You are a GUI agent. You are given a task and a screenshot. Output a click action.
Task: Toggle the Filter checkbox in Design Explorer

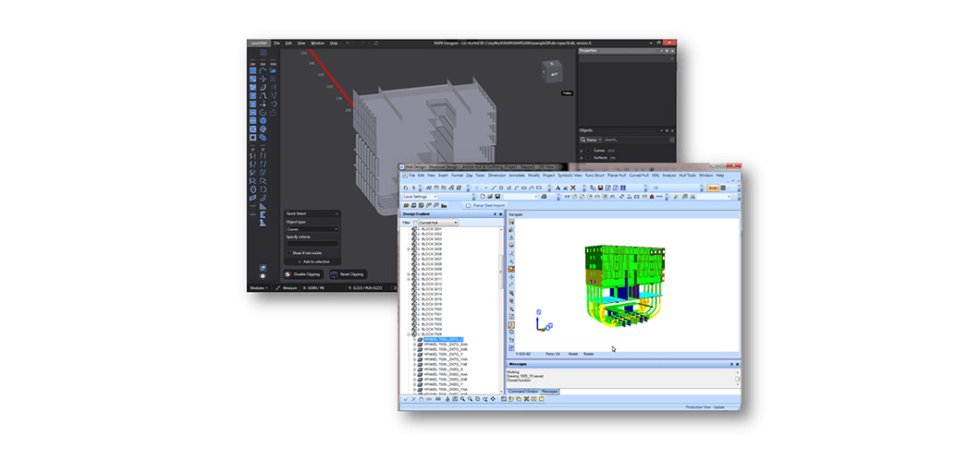(414, 223)
